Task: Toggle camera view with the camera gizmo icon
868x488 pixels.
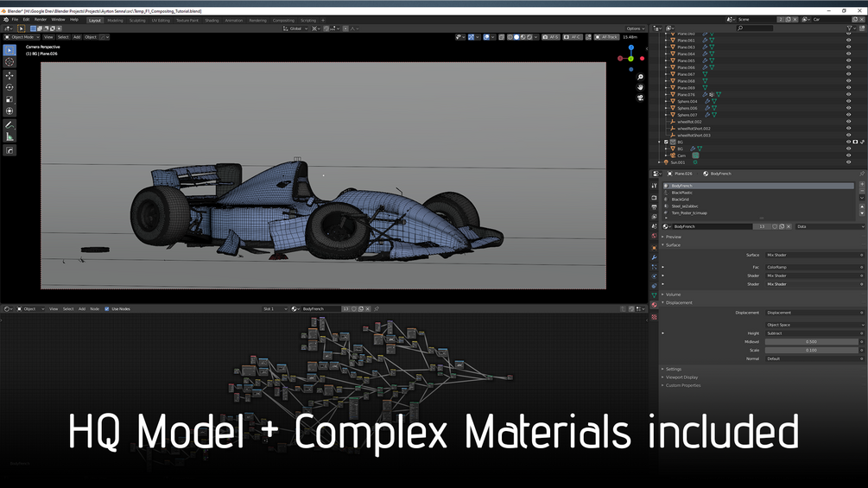Action: coord(640,98)
